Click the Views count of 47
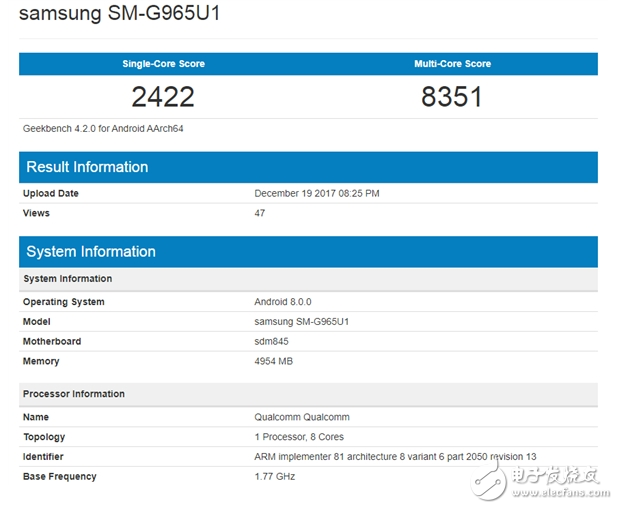Image resolution: width=618 pixels, height=509 pixels. [x=261, y=213]
